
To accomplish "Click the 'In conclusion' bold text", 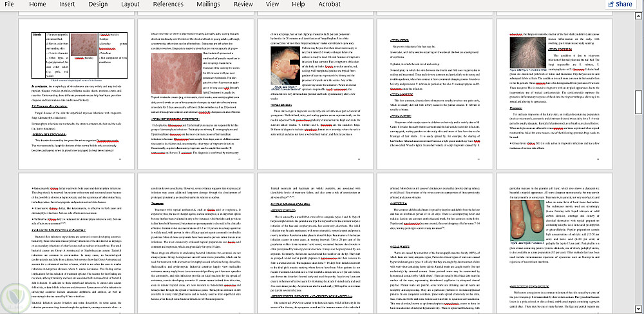I will 39,87.
